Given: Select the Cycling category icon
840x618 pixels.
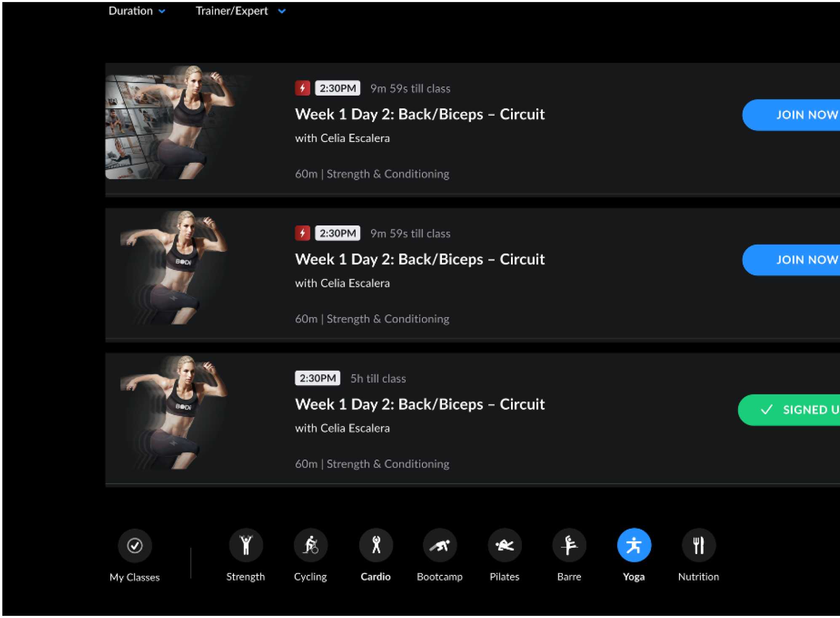Looking at the screenshot, I should coord(310,545).
